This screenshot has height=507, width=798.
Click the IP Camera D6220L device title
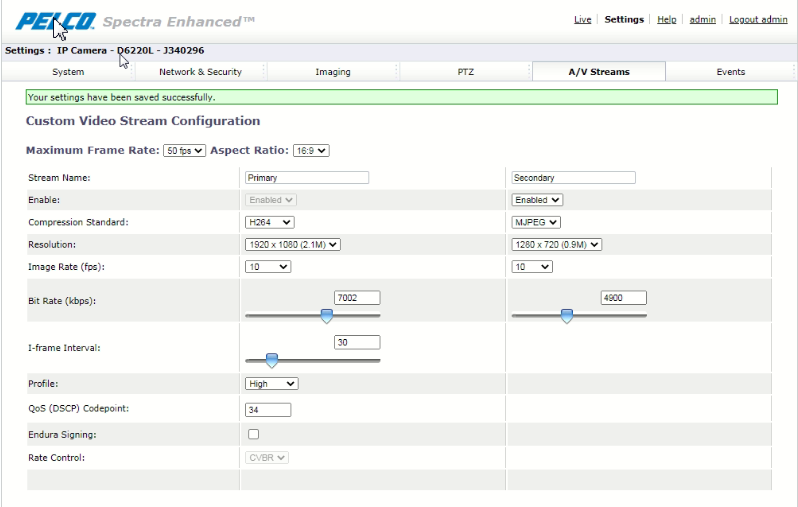coord(130,50)
